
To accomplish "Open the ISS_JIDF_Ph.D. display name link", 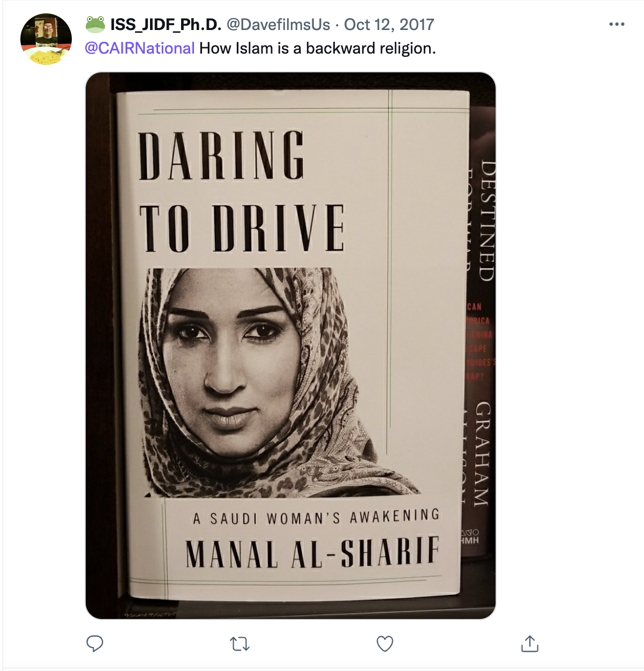I will [x=166, y=25].
